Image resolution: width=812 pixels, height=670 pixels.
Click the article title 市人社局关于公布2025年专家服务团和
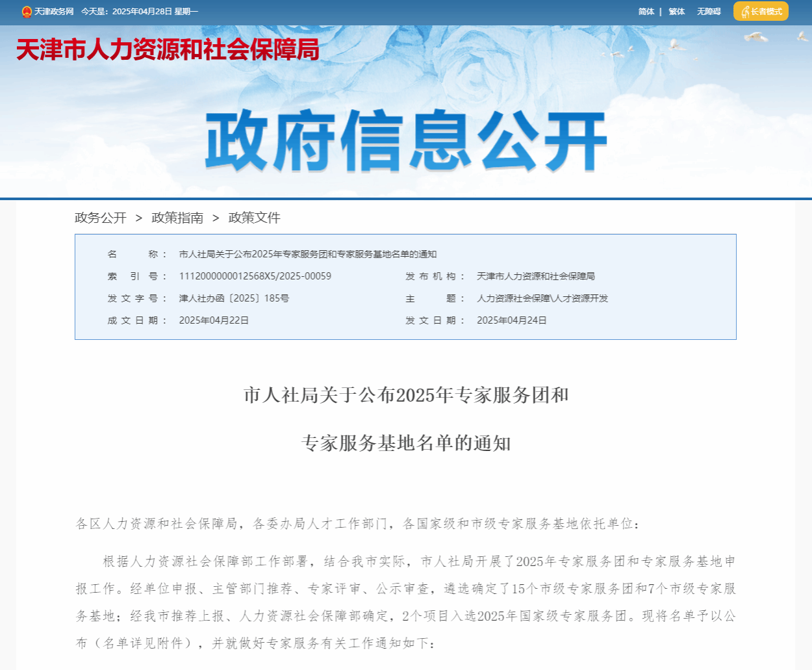pyautogui.click(x=406, y=395)
